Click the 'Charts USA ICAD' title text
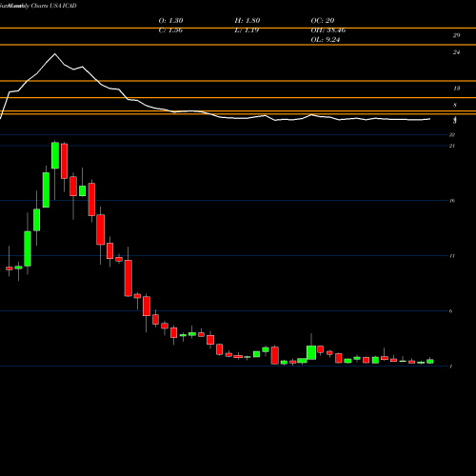This screenshot has width=476, height=476. tap(53, 6)
